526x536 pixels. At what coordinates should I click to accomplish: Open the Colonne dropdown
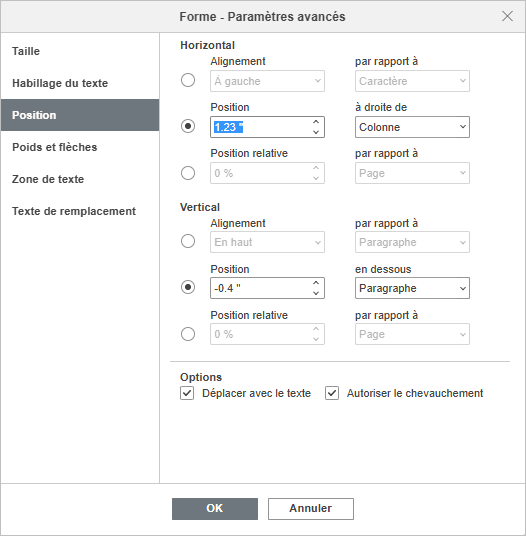coord(412,127)
